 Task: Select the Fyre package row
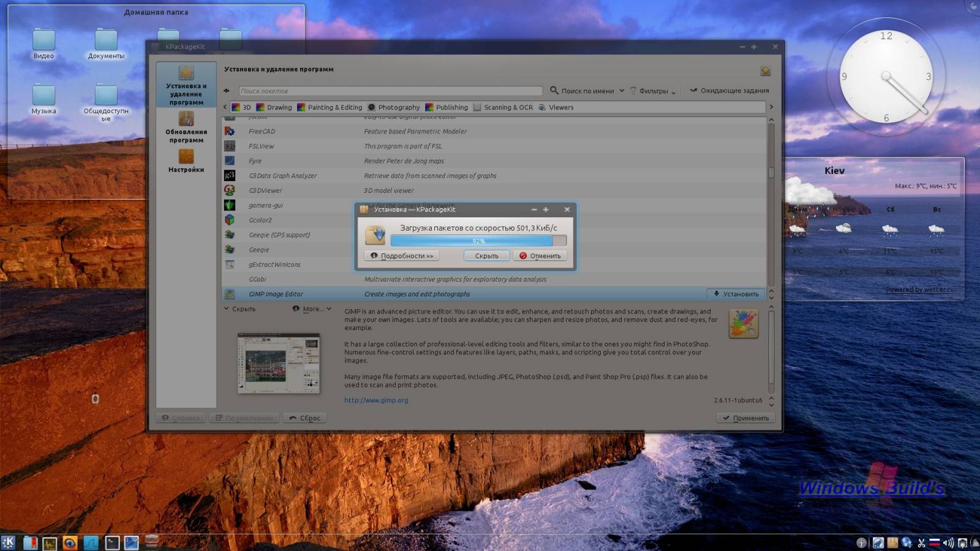[x=494, y=161]
